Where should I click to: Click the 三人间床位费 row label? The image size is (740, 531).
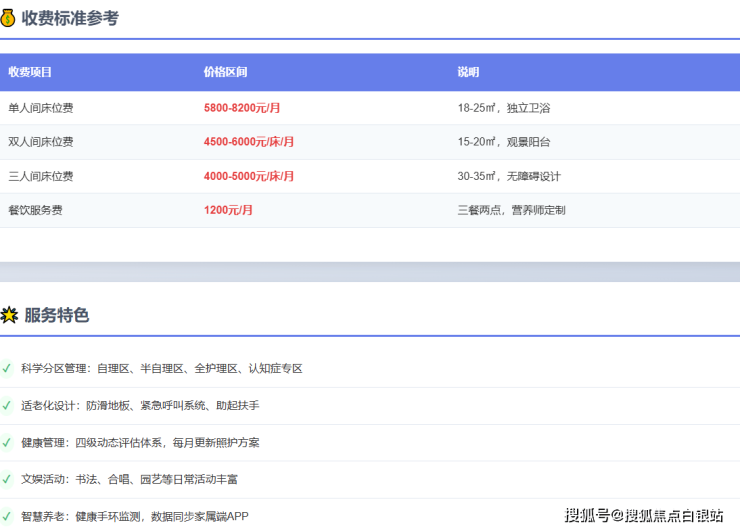(40, 176)
